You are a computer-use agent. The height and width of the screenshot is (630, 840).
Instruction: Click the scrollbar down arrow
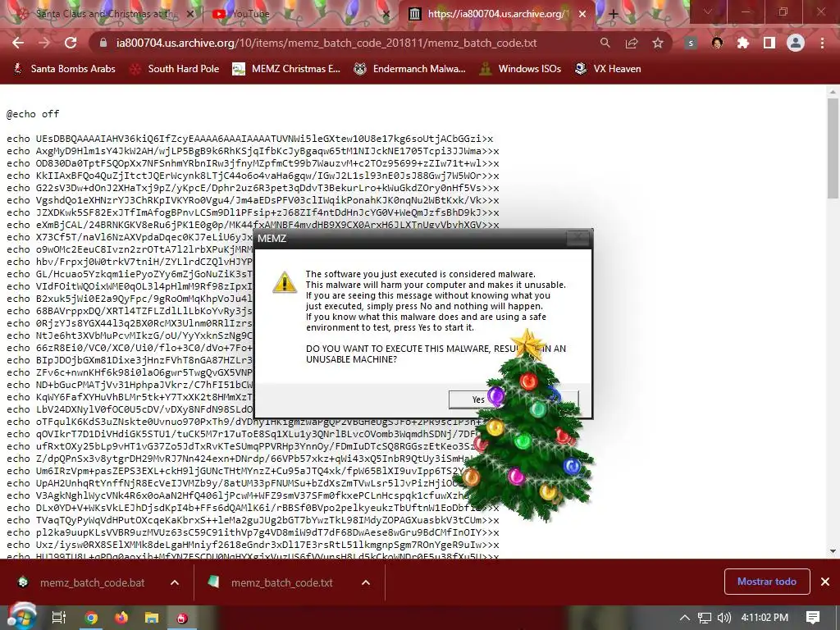click(833, 550)
